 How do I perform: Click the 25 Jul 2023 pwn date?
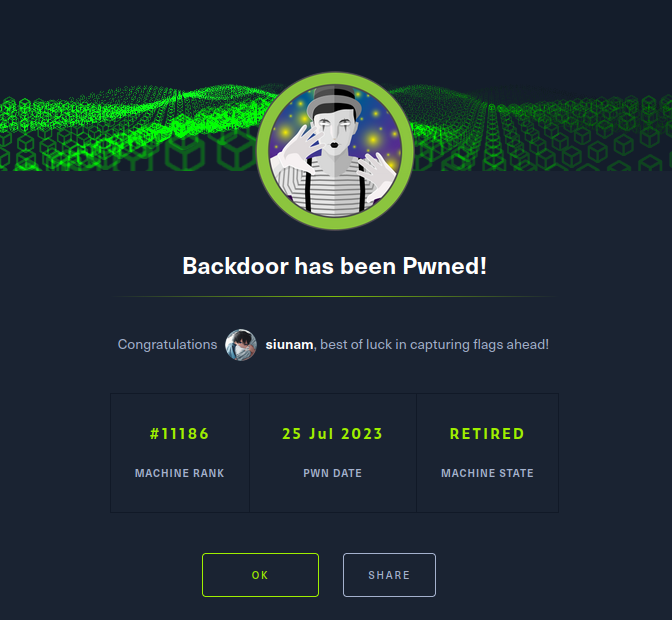click(x=333, y=434)
